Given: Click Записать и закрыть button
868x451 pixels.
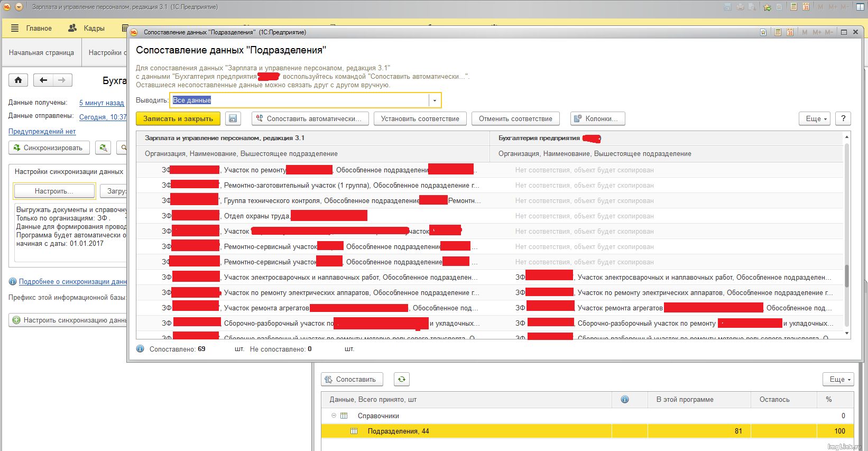Looking at the screenshot, I should pos(178,119).
